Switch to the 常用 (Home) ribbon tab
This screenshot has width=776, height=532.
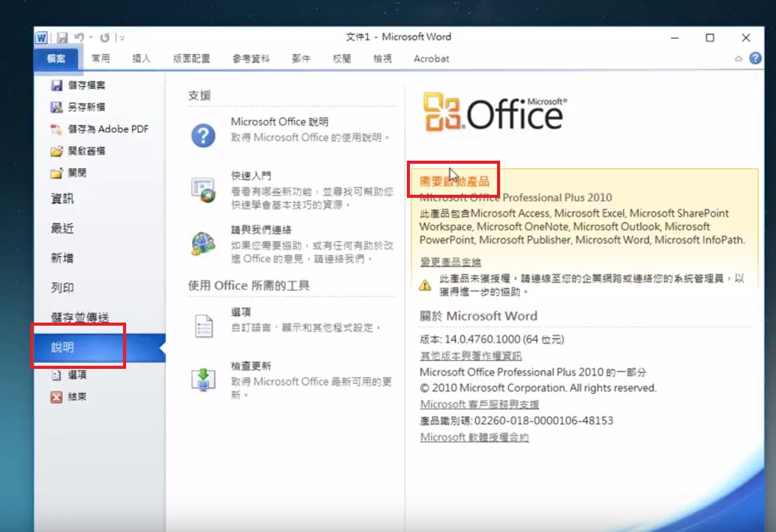coord(101,59)
